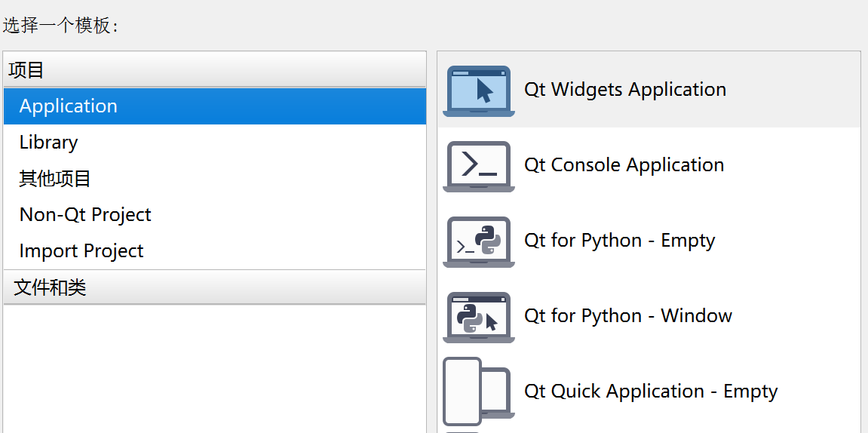Choose the Import Project category

tap(215, 250)
